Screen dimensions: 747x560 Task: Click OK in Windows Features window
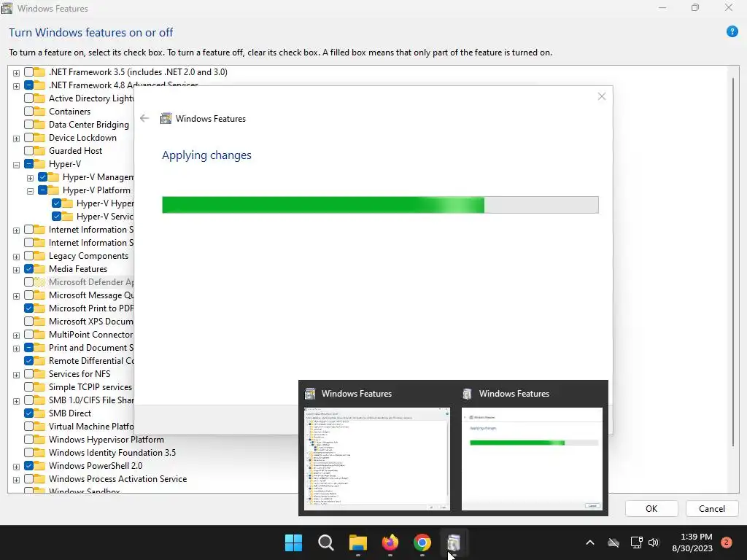pyautogui.click(x=651, y=508)
